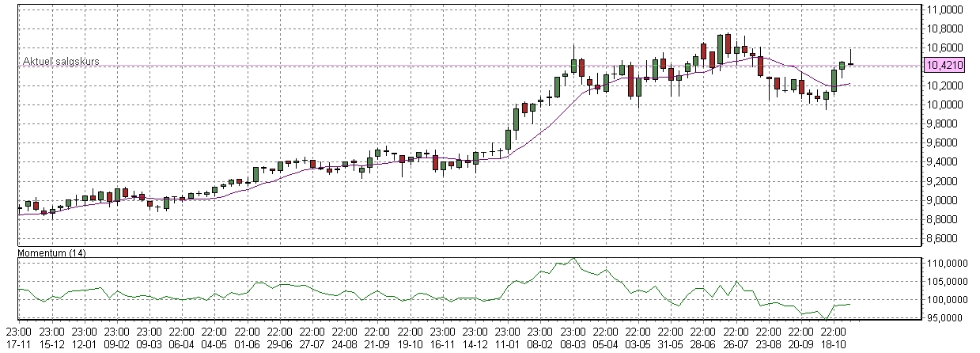Select the 01-06 date label
Screen dimensions: 980x353
coord(247,344)
